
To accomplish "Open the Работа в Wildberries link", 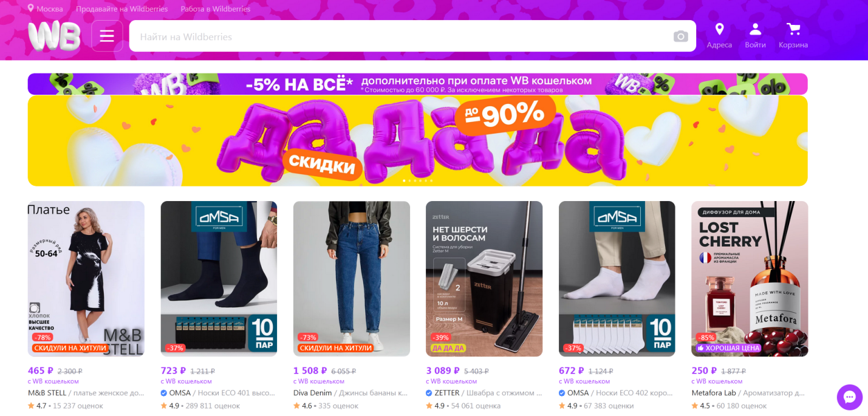I will tap(215, 9).
